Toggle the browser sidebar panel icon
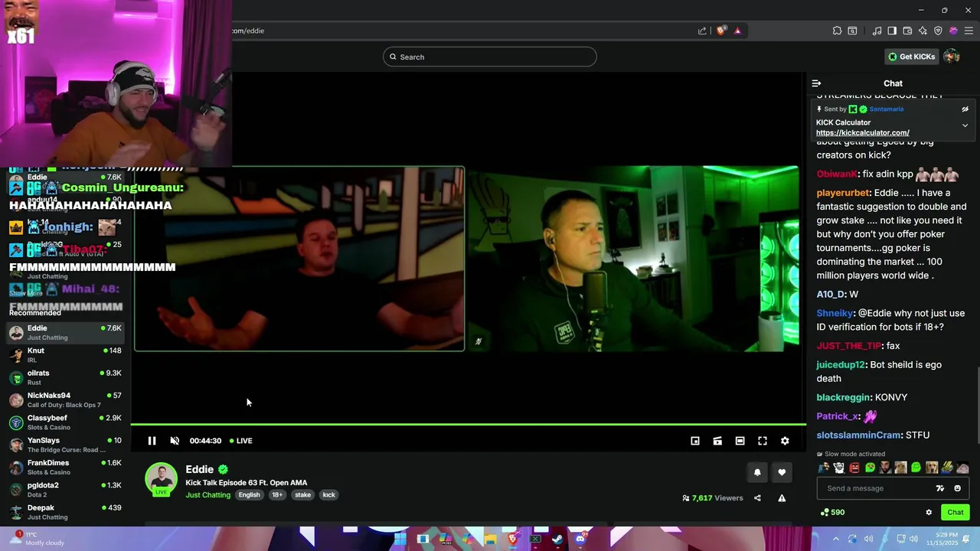 (x=892, y=31)
